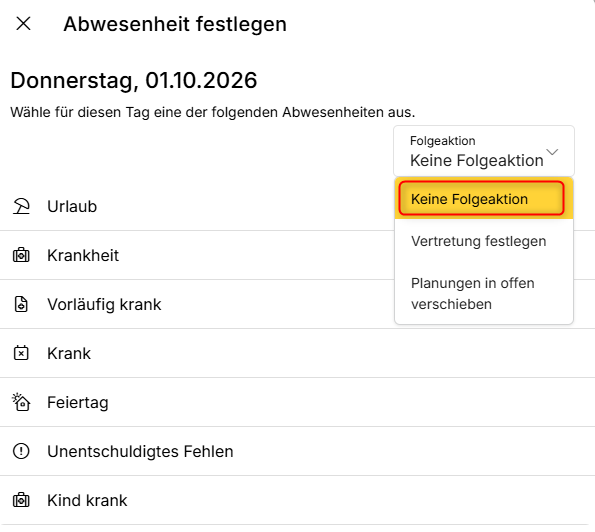
Task: Select Kind krank absence type
Action: tap(298, 500)
